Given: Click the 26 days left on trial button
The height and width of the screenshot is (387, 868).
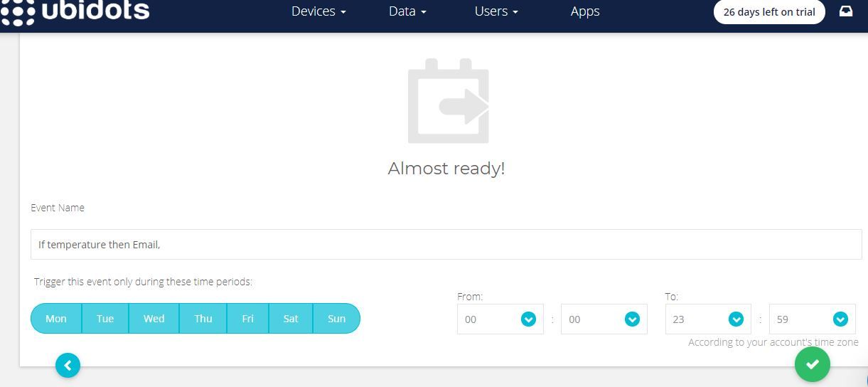Looking at the screenshot, I should (x=769, y=12).
